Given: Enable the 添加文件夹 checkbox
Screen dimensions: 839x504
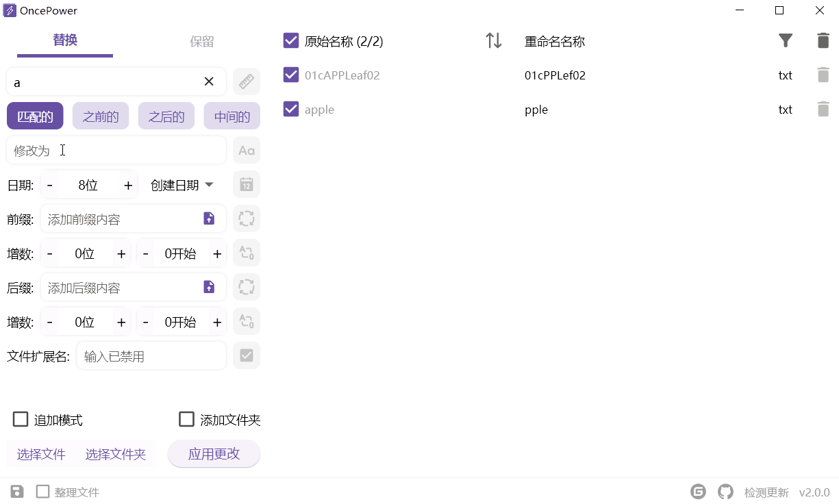Looking at the screenshot, I should [x=186, y=419].
